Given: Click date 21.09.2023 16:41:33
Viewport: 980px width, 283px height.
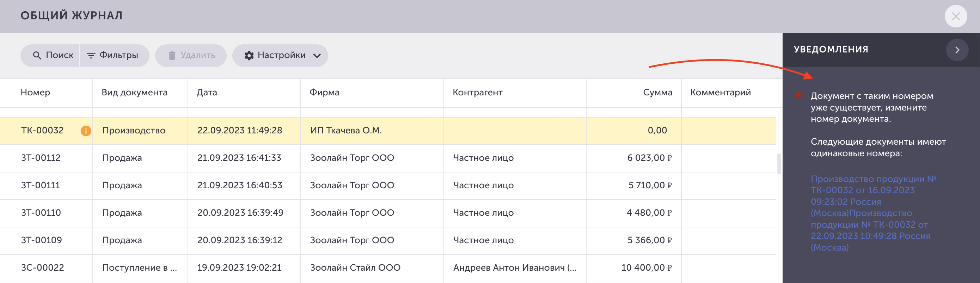Looking at the screenshot, I should click(239, 158).
